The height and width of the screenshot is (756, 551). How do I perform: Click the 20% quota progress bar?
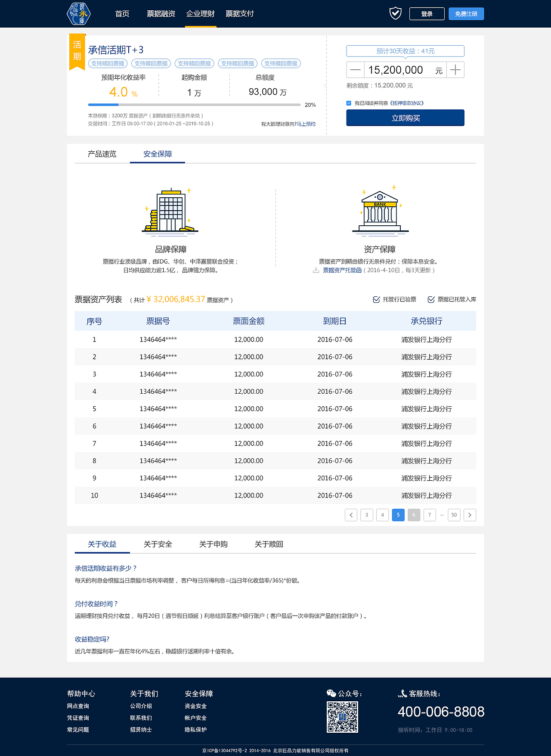point(194,105)
